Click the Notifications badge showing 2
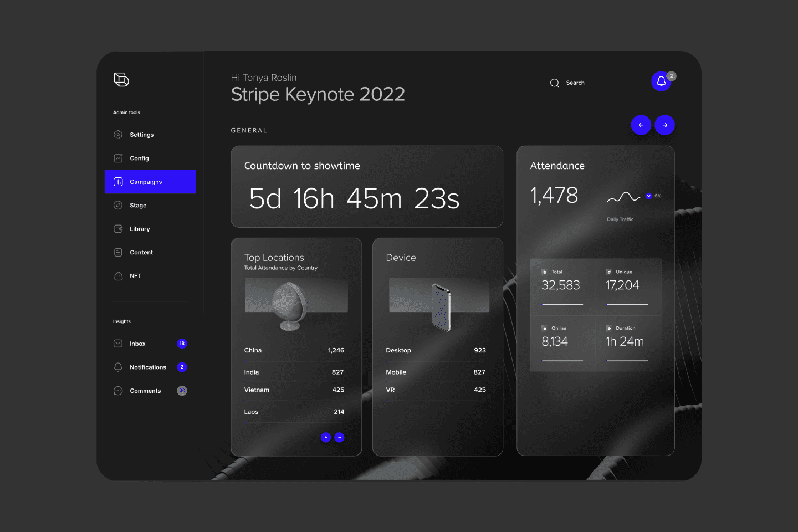This screenshot has width=798, height=532. coord(182,367)
